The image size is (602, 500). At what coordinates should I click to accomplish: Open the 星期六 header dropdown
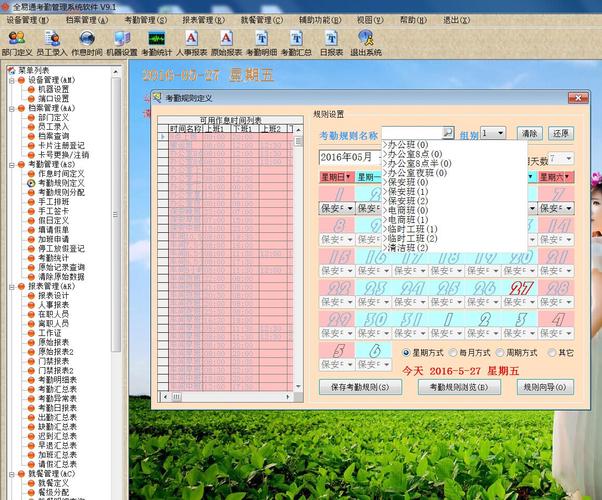(567, 177)
